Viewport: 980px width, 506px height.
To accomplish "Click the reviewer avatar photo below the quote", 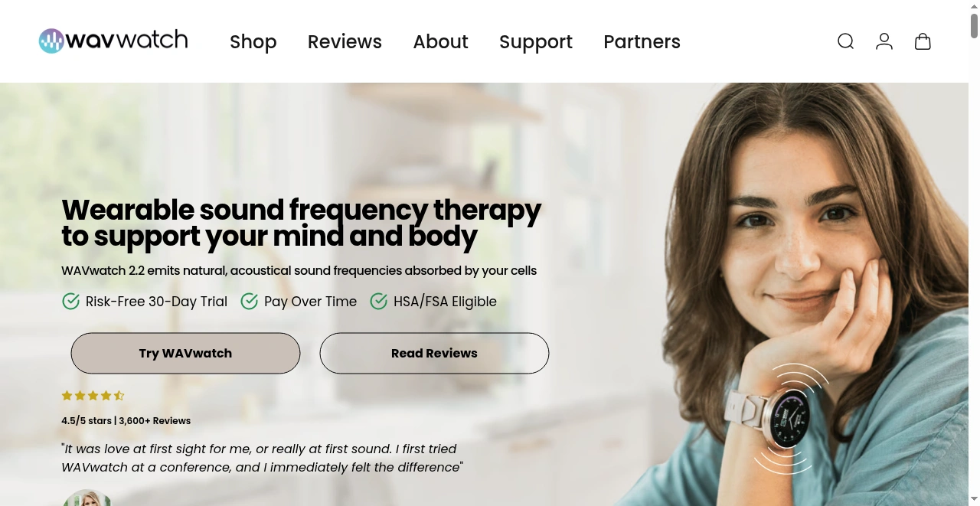I will tap(87, 498).
